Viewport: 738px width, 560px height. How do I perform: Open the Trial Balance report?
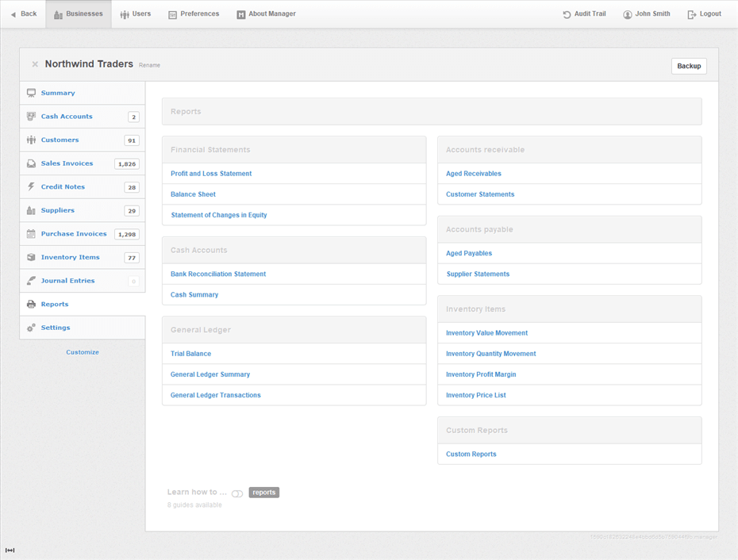click(x=190, y=353)
